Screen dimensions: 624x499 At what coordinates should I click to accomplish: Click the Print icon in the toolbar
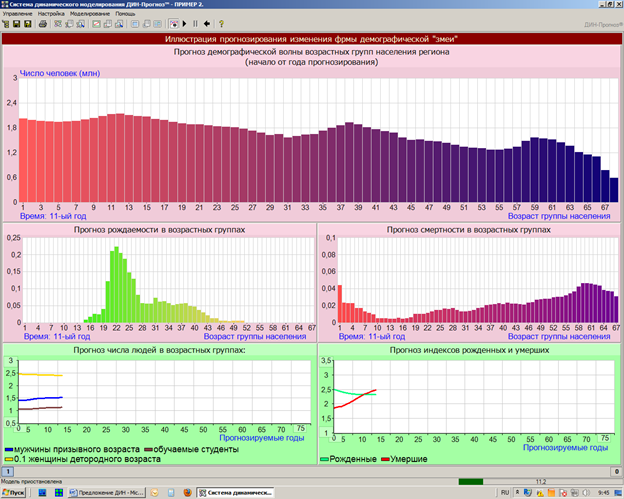pyautogui.click(x=42, y=22)
